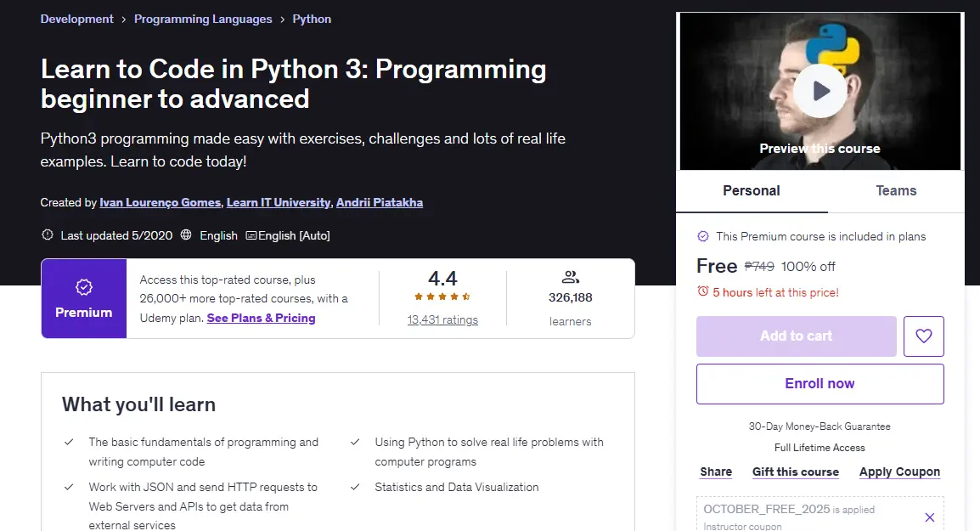The image size is (980, 531).
Task: Click the 30-Day Money-Back Guarantee text
Action: pyautogui.click(x=819, y=426)
